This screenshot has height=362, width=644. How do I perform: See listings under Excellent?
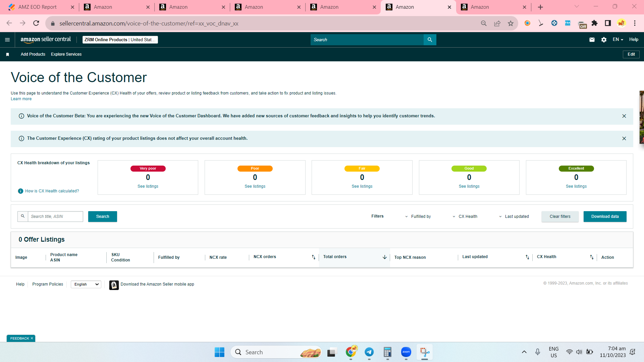tap(576, 186)
